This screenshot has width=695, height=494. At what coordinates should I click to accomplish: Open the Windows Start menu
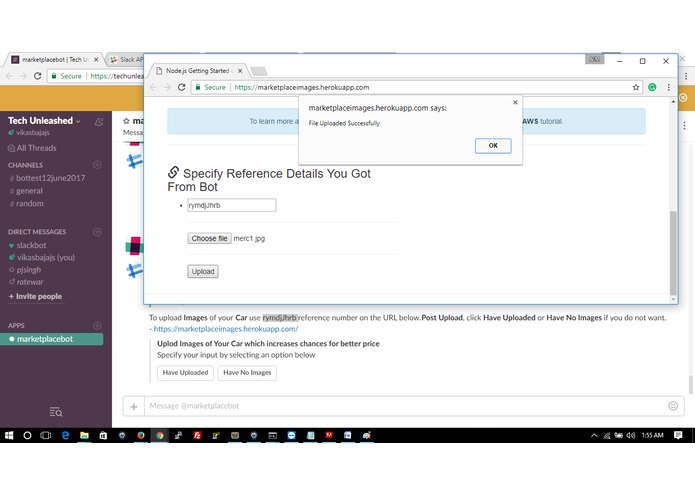[x=9, y=436]
